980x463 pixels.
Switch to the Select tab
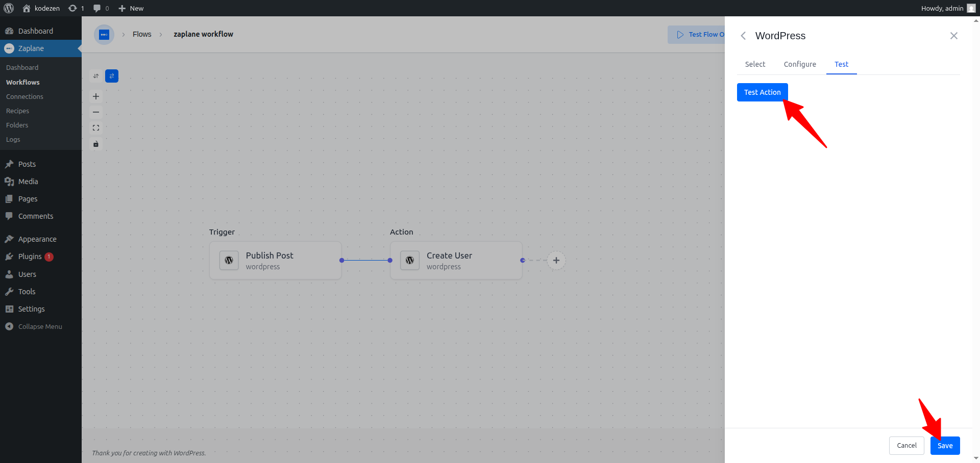(755, 64)
